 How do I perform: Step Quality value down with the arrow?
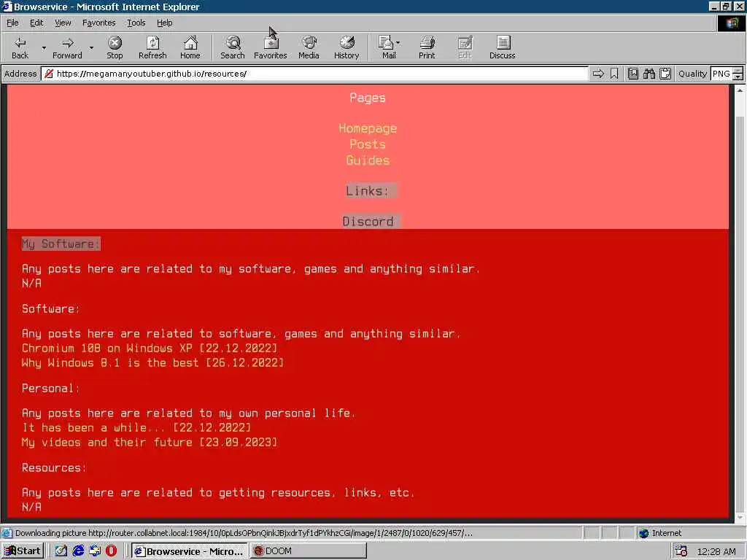point(738,77)
